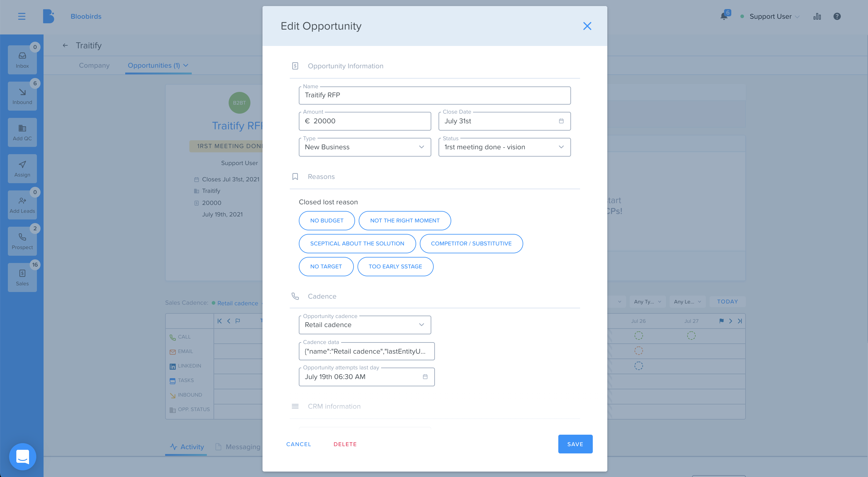868x477 pixels.
Task: Open the notifications bell
Action: click(x=724, y=16)
